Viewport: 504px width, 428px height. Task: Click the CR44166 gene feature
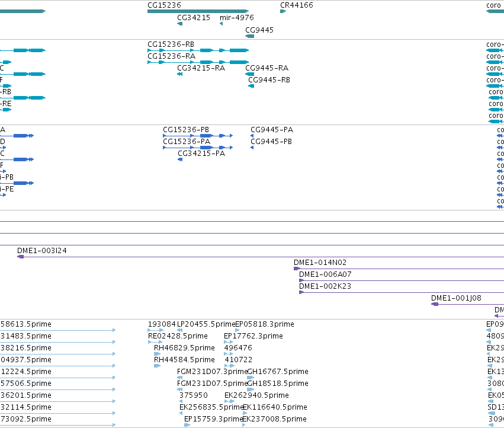coord(283,11)
